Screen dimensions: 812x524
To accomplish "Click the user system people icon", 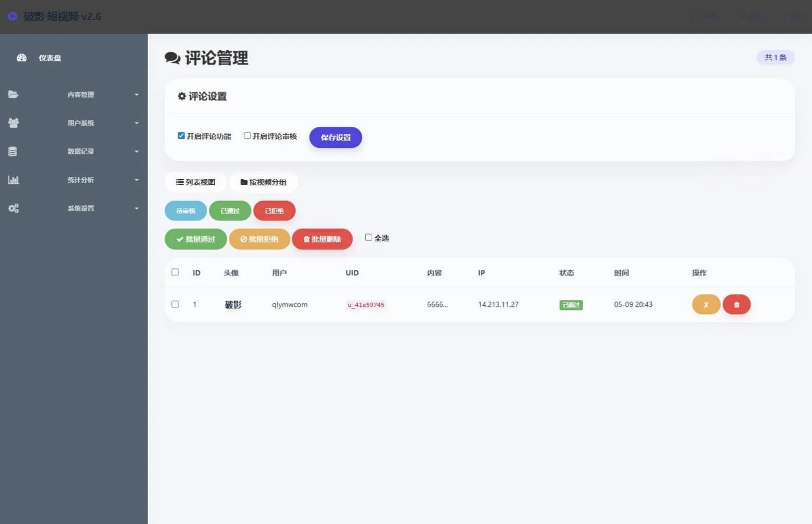I will (13, 123).
